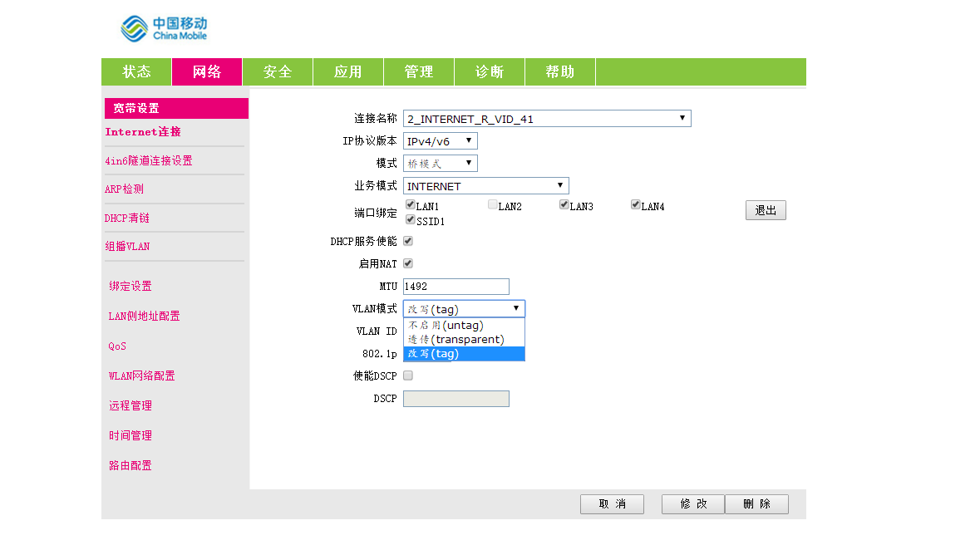
Task: Enable the 使能DSCP checkbox
Action: pyautogui.click(x=408, y=376)
